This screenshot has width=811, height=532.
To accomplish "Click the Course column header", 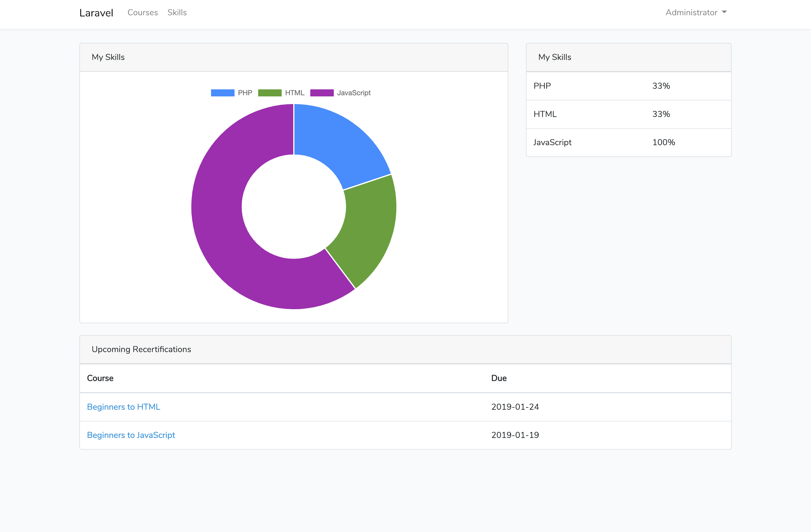I will [100, 378].
